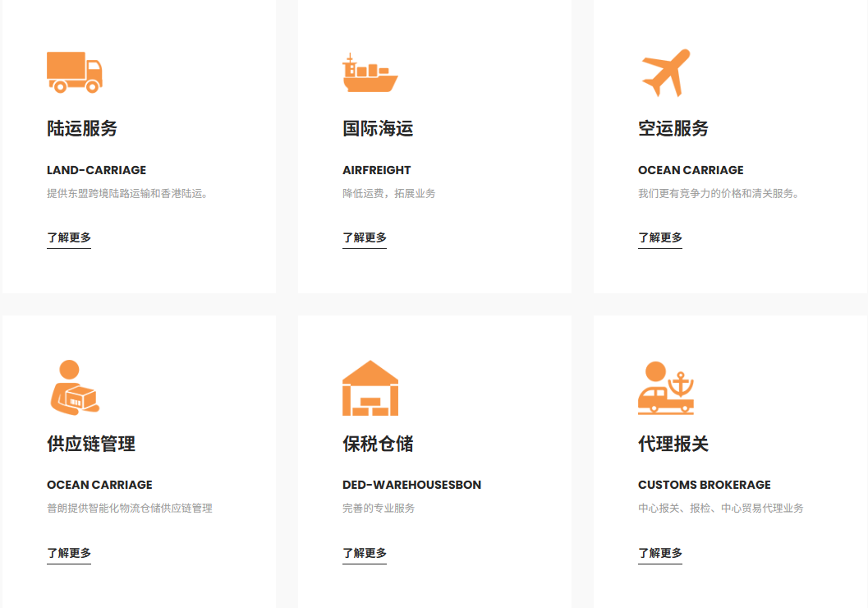Click the truck and anchor customs icon
Viewport: 868px width, 608px height.
point(666,388)
